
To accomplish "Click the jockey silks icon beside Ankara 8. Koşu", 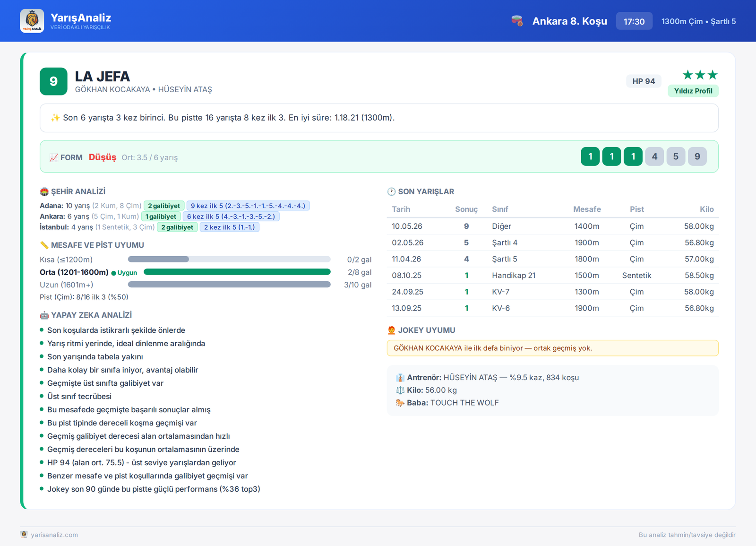I will [517, 21].
